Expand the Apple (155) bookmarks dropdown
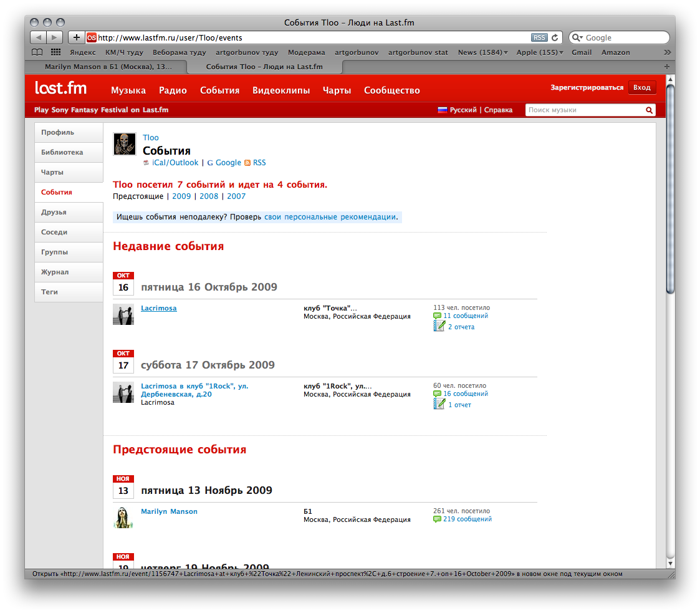This screenshot has width=700, height=613. click(539, 52)
